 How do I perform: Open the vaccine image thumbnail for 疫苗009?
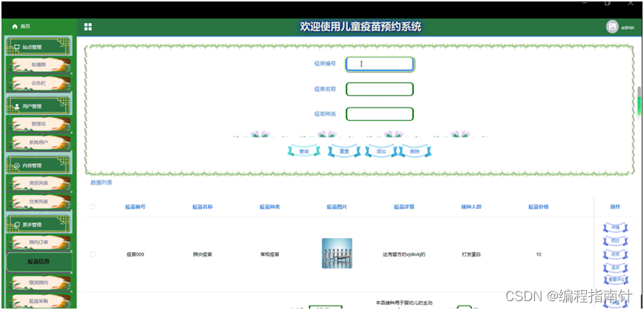(x=337, y=254)
